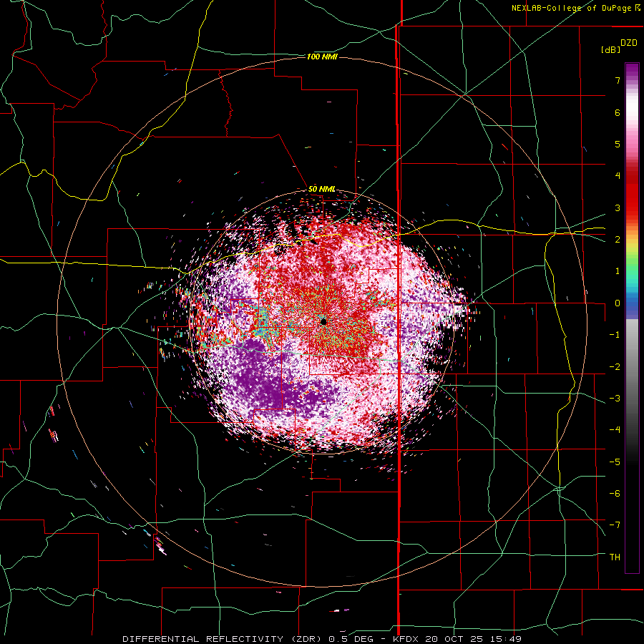The height and width of the screenshot is (644, 644).
Task: Click the -1 value on color scale
Action: click(615, 335)
